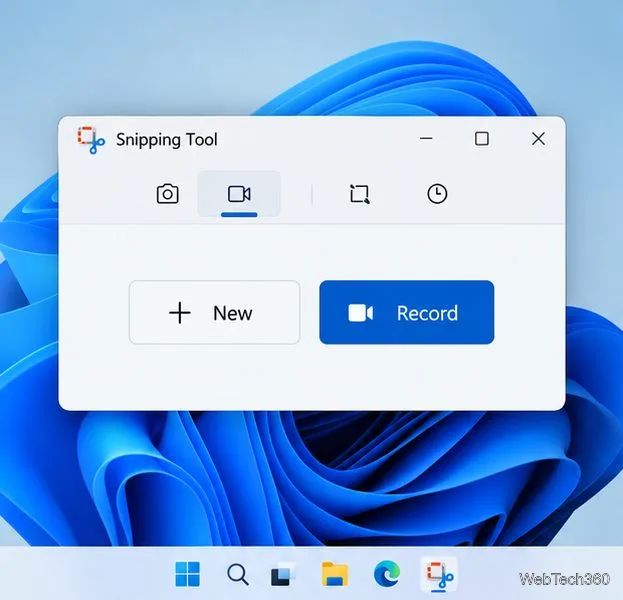Start recording with the Record button
Viewport: 623px width, 600px height.
[407, 312]
